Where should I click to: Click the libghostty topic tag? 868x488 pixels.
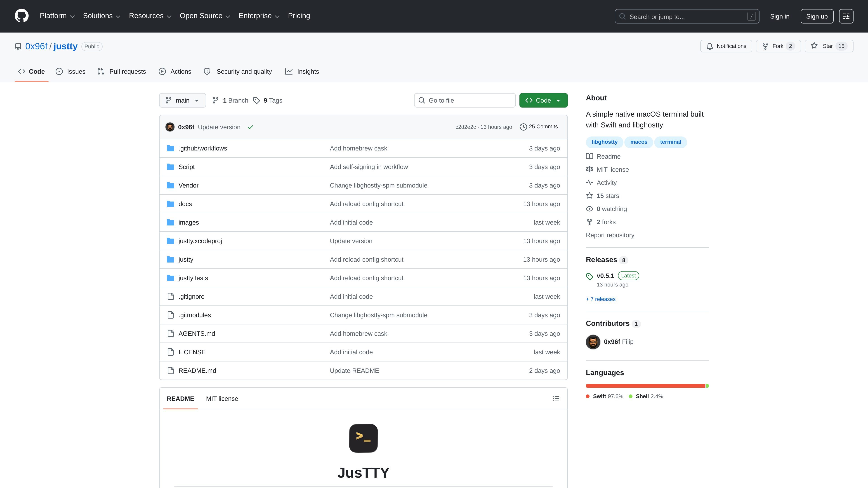[x=604, y=142]
